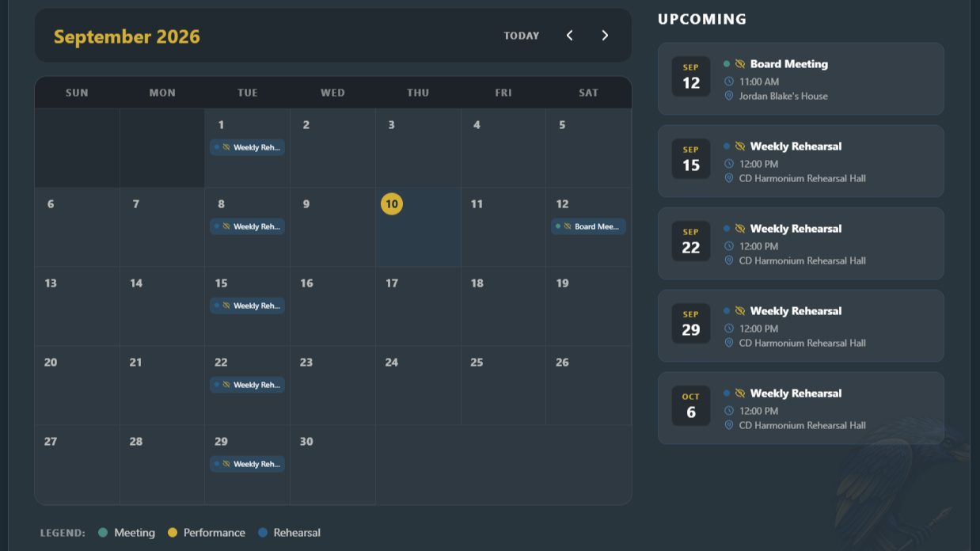The height and width of the screenshot is (551, 980).
Task: Click location pin on Sep 29 rehearsal card
Action: (x=729, y=343)
